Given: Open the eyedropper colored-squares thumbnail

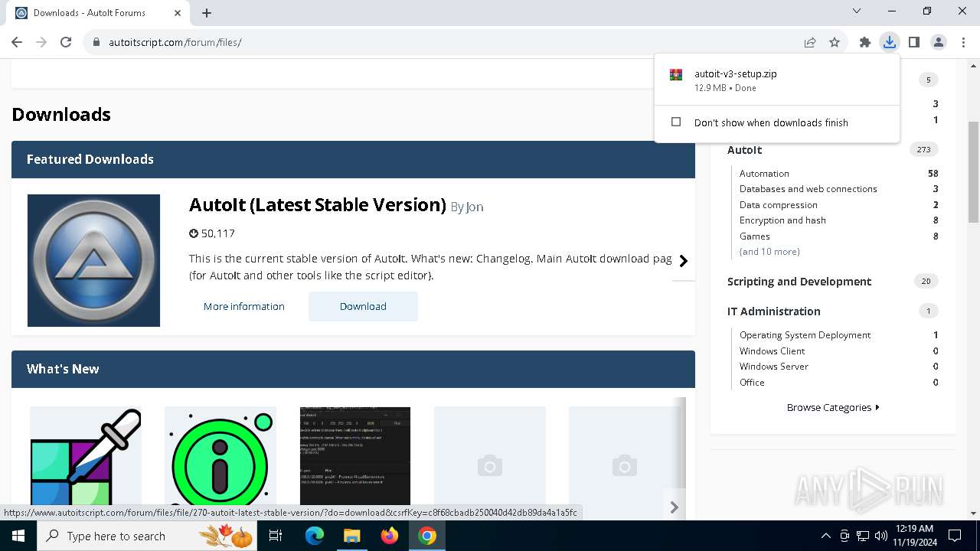Looking at the screenshot, I should coord(86,456).
